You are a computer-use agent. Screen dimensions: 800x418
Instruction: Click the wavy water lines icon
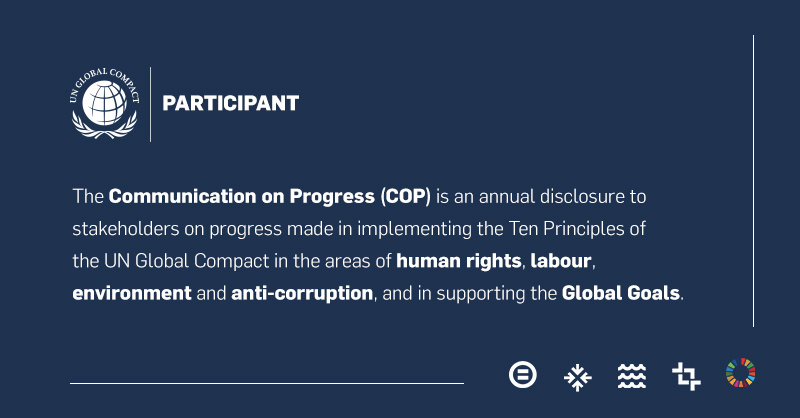tap(631, 376)
